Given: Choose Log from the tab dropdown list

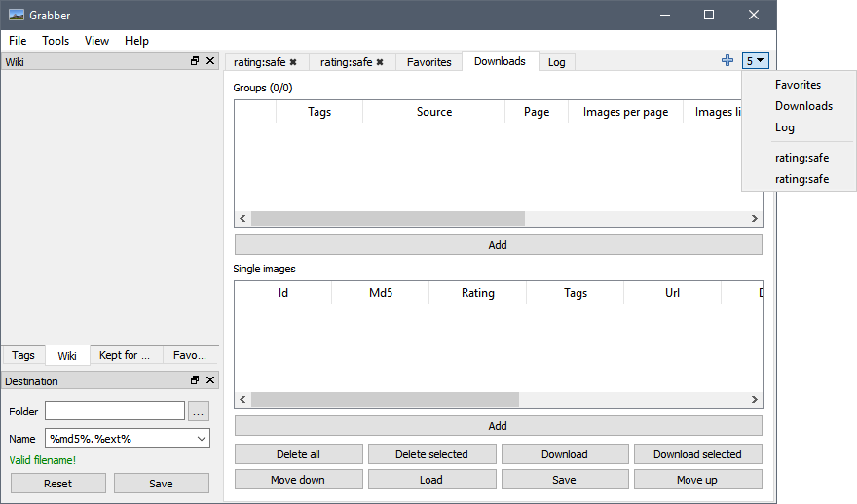Looking at the screenshot, I should [x=784, y=127].
